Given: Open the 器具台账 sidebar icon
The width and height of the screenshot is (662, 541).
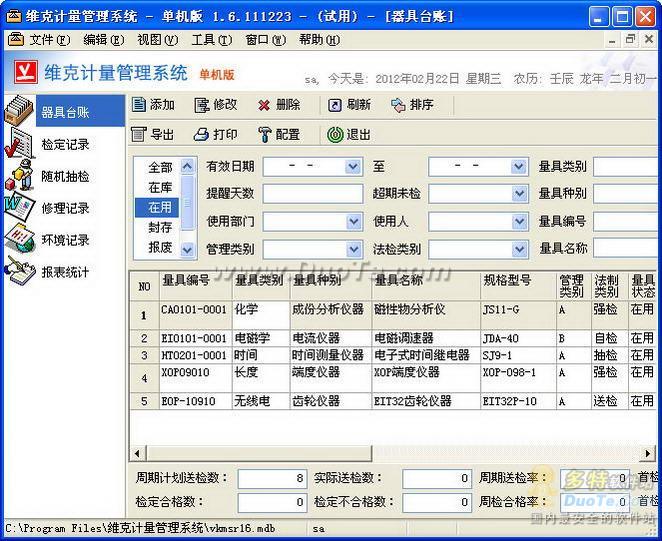Looking at the screenshot, I should (19, 111).
